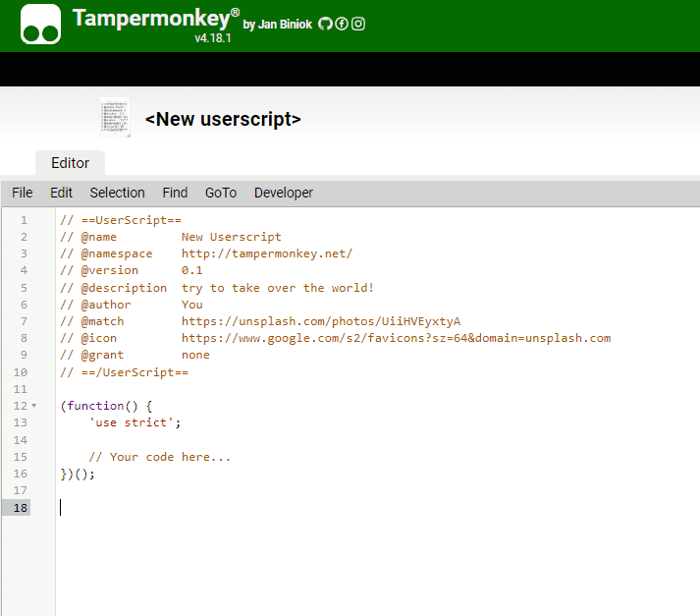Open the Facebook icon link in header

[342, 24]
